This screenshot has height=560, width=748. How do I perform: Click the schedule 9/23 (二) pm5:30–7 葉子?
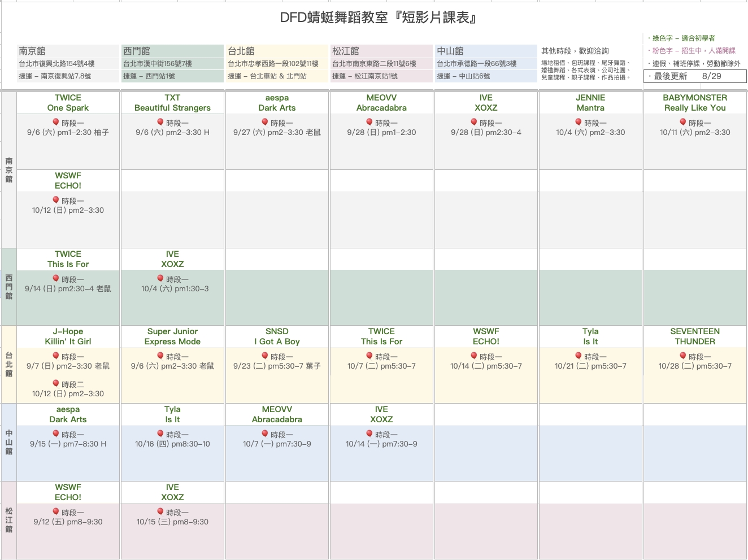pyautogui.click(x=277, y=366)
